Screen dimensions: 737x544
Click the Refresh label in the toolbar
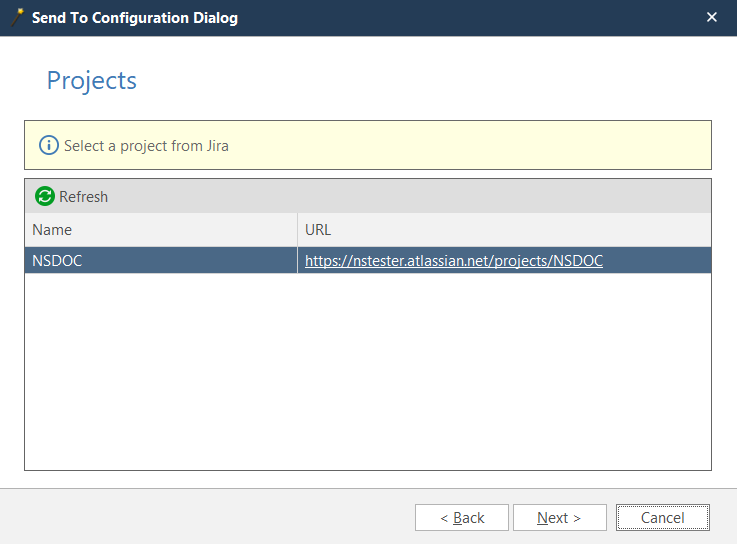[x=83, y=197]
